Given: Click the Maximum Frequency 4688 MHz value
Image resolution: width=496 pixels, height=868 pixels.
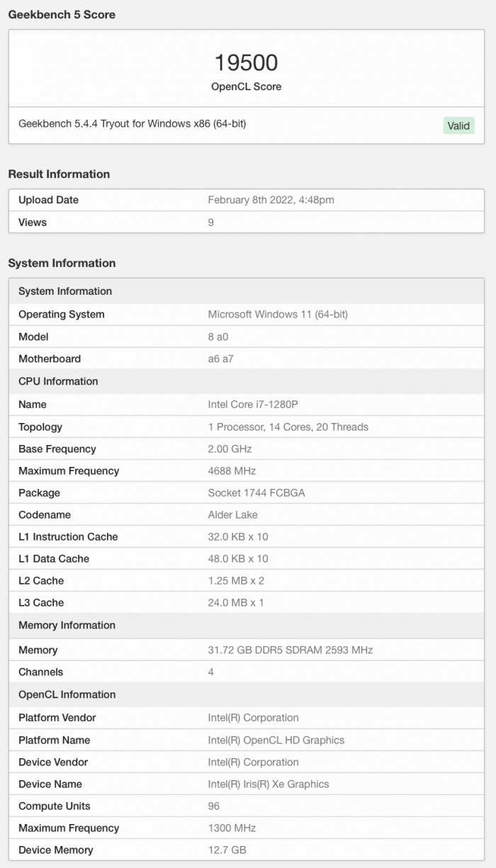Looking at the screenshot, I should (x=232, y=470).
